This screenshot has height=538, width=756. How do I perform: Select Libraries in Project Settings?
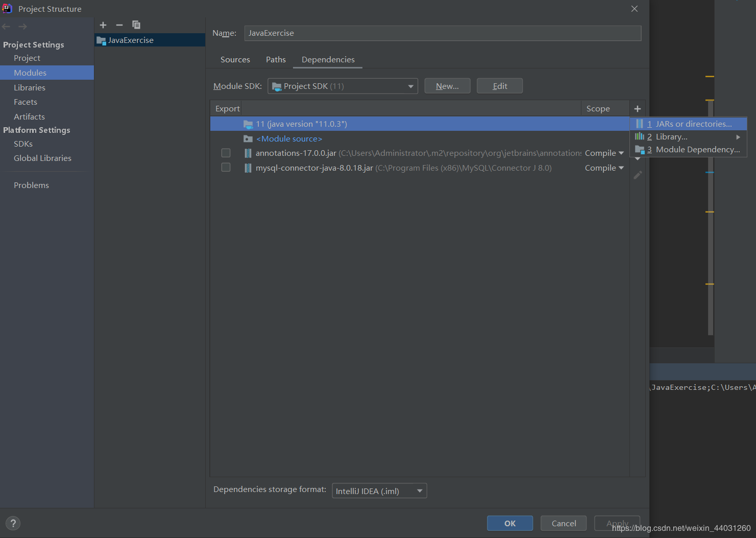pos(30,88)
